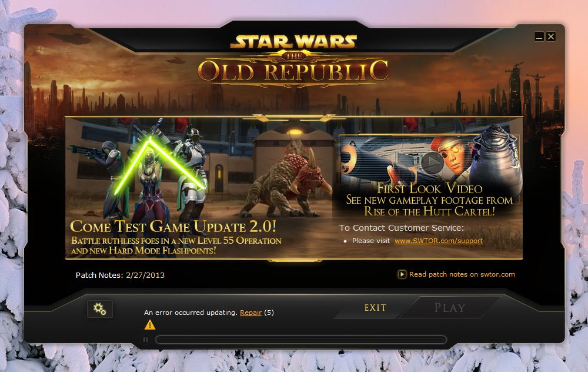Click the Patch Notes 2/27/2013 label

120,275
